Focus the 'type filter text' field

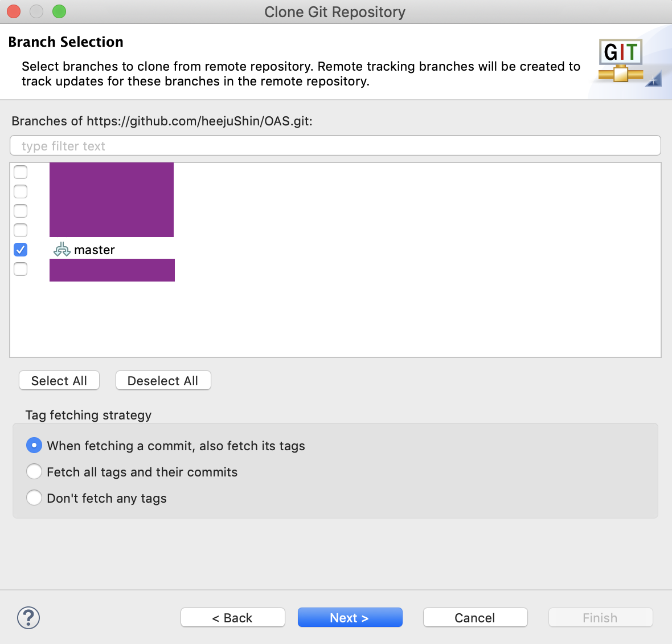[335, 146]
